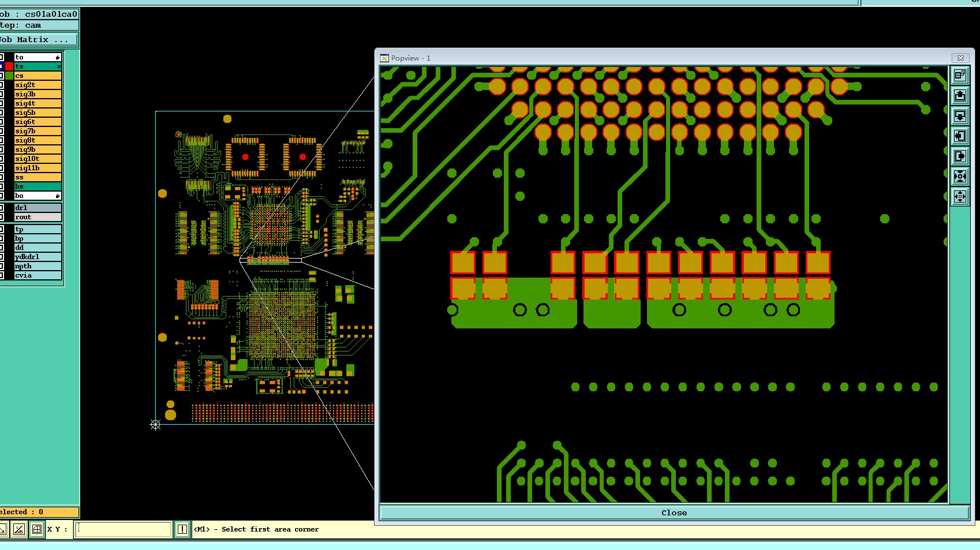
Task: Select layer cvia in the layer list
Action: [x=38, y=275]
